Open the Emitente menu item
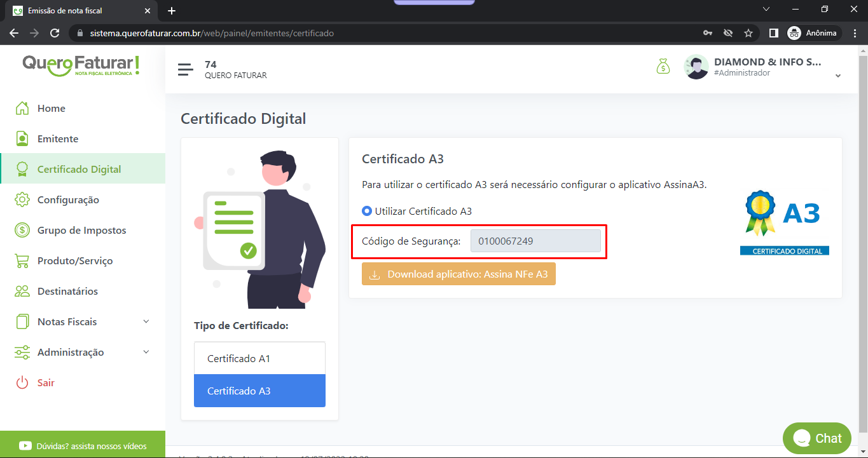The height and width of the screenshot is (458, 868). [83, 138]
